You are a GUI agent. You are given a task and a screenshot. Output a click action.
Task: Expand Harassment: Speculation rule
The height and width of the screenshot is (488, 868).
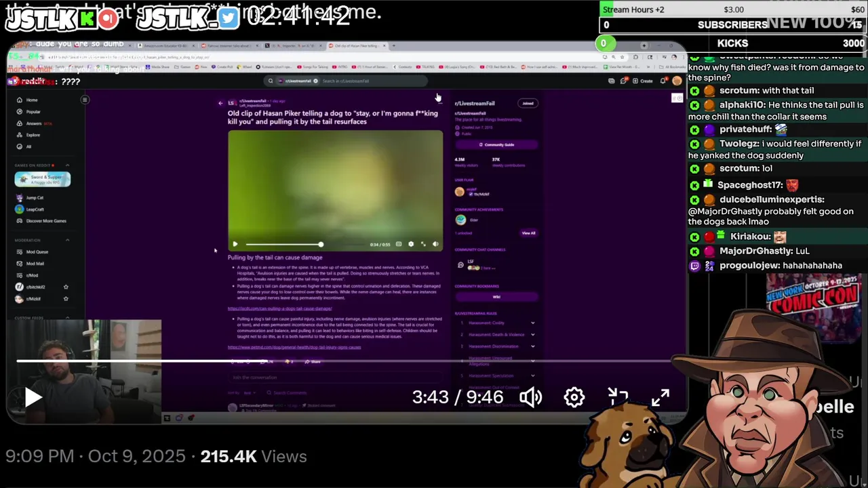(496, 375)
